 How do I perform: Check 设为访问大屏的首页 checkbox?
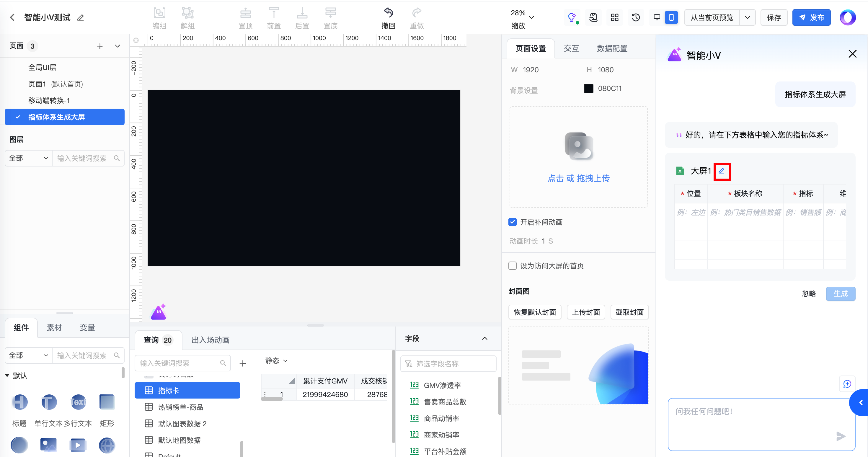tap(512, 266)
